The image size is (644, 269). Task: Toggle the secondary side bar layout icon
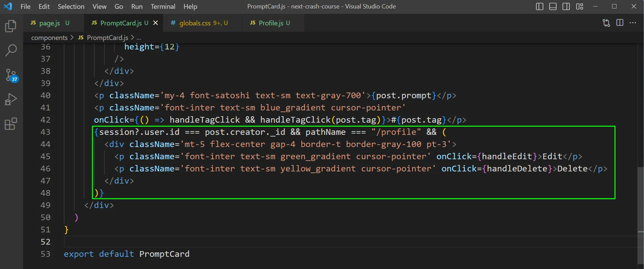(x=566, y=6)
